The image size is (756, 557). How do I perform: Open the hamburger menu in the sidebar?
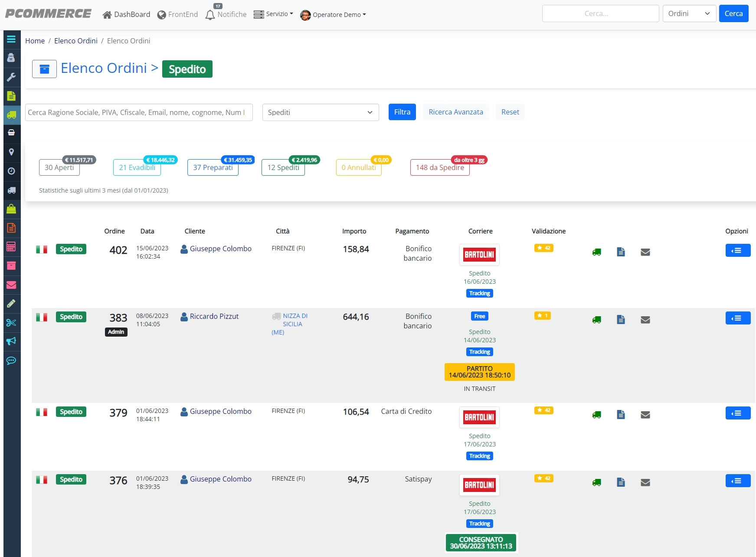11,39
